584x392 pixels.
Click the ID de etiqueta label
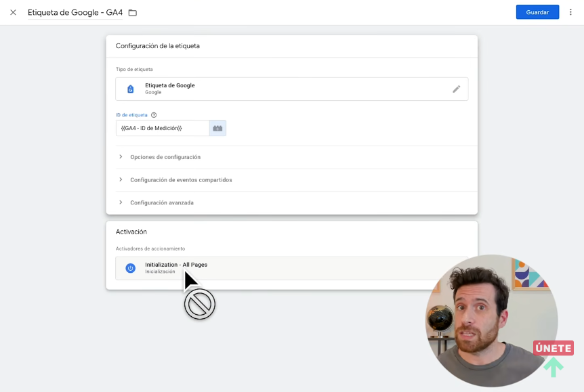click(x=131, y=115)
